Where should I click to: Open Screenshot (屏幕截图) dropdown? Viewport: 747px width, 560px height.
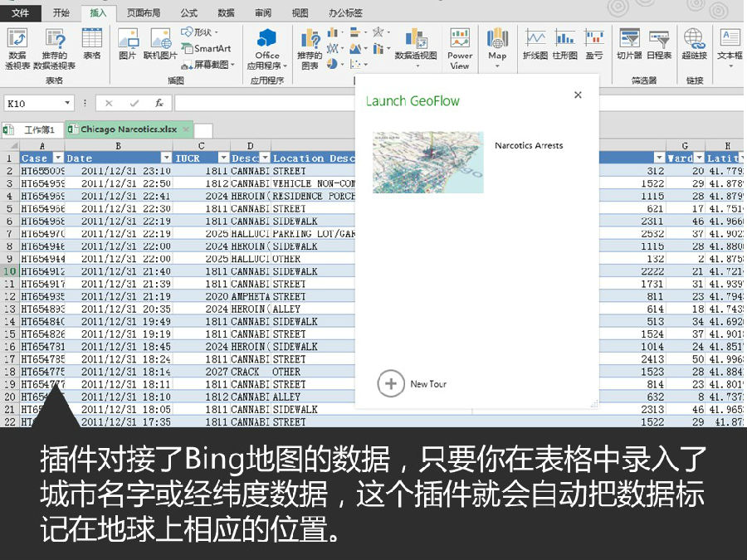(x=208, y=64)
